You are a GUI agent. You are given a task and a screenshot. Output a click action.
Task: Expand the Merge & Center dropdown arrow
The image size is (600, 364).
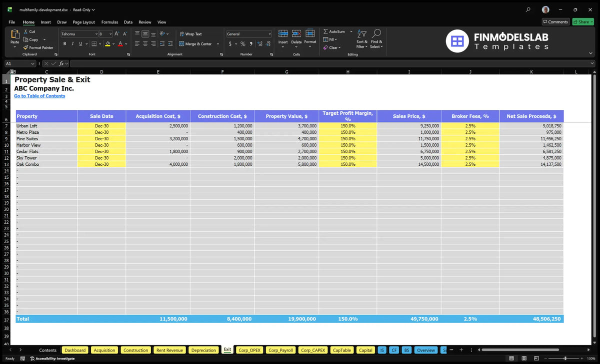click(218, 44)
